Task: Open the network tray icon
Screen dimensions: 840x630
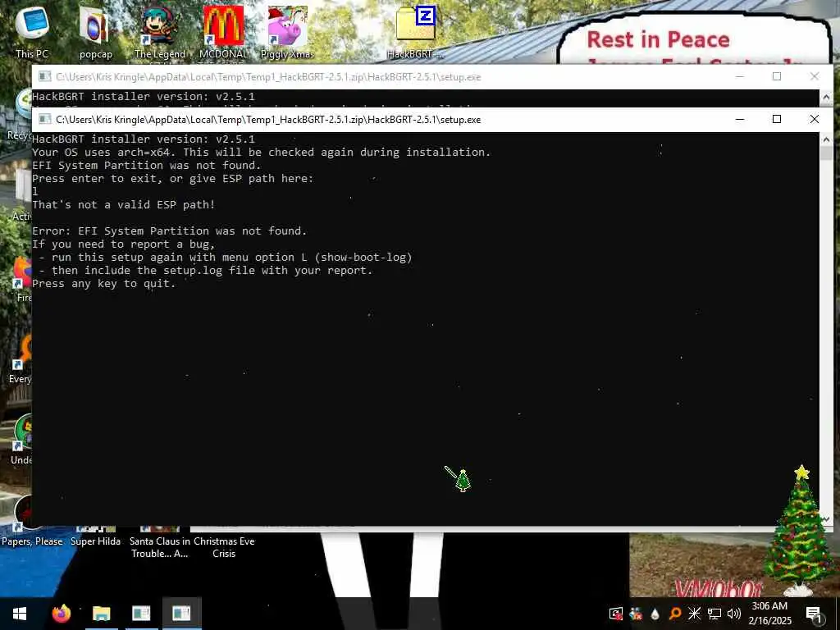Action: click(x=714, y=614)
